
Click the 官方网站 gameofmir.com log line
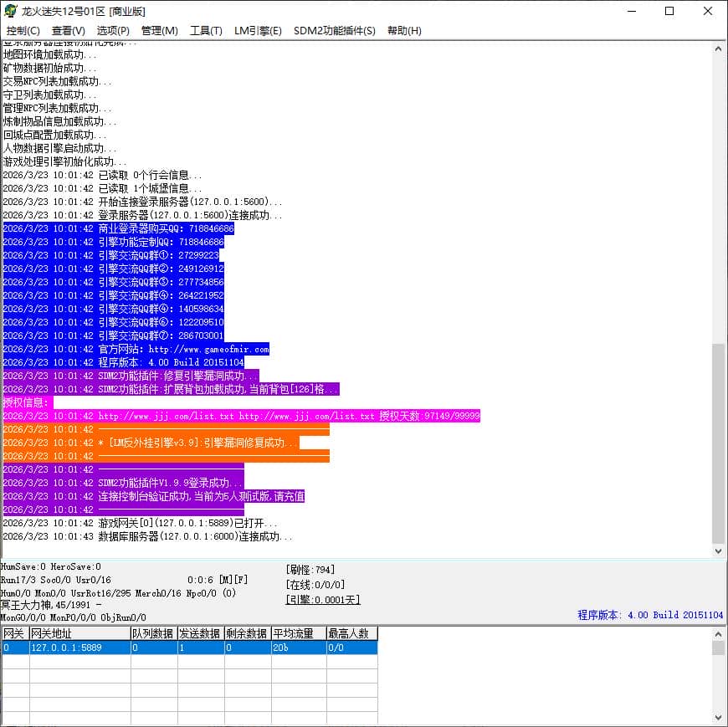point(136,349)
